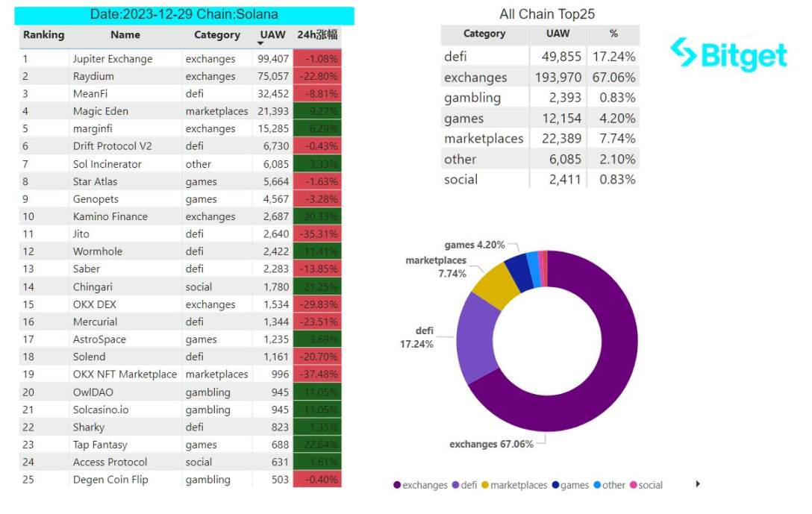Screen dimensions: 812x514
Task: Expand legend with the right arrow
Action: pos(698,484)
